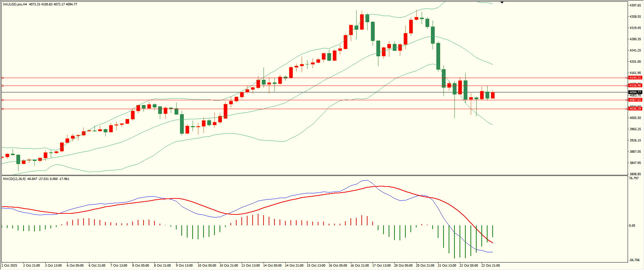The image size is (644, 270).
Task: Select the left handle of the 4036.39 line
Action: pos(2,109)
